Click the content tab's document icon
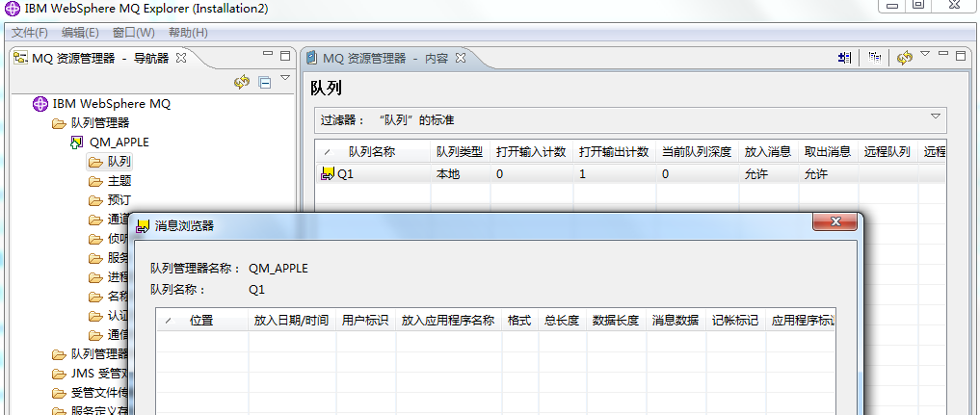This screenshot has width=980, height=415. pyautogui.click(x=312, y=58)
